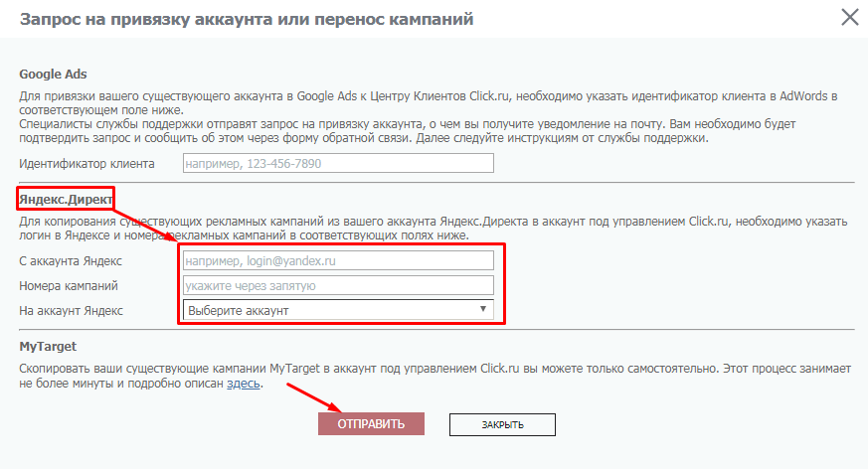This screenshot has height=469, width=868.
Task: Open the 'здесь' link in MyTarget section
Action: click(x=244, y=384)
